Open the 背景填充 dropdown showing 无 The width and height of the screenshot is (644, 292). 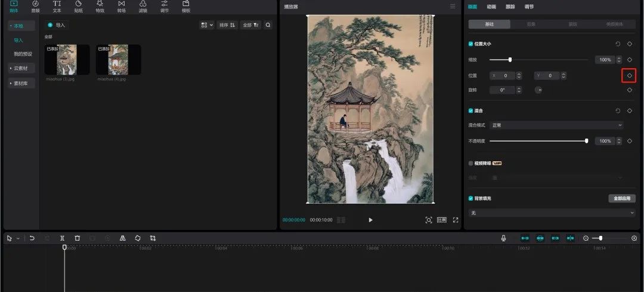click(552, 213)
